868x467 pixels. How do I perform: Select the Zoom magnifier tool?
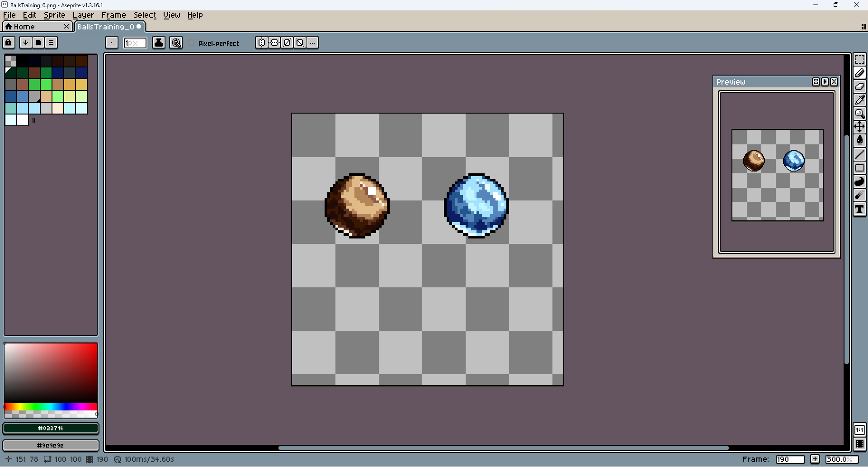[x=859, y=114]
